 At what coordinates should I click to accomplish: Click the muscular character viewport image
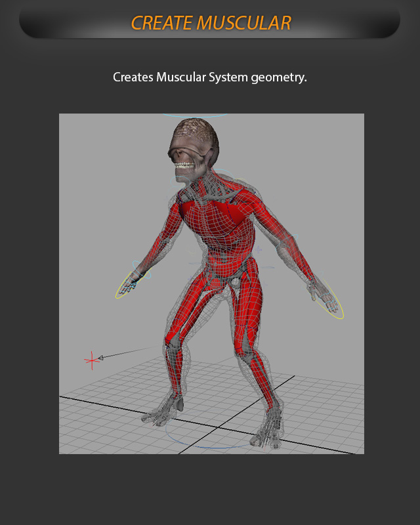tap(212, 284)
